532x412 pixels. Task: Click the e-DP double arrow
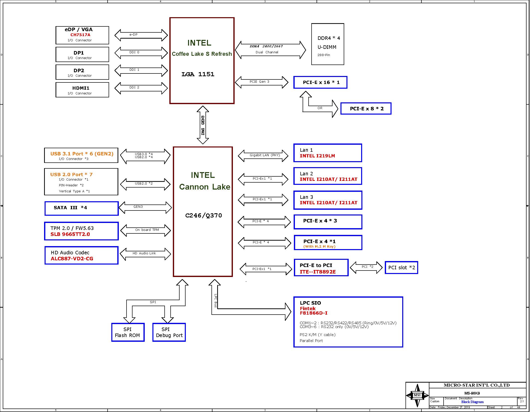click(141, 35)
